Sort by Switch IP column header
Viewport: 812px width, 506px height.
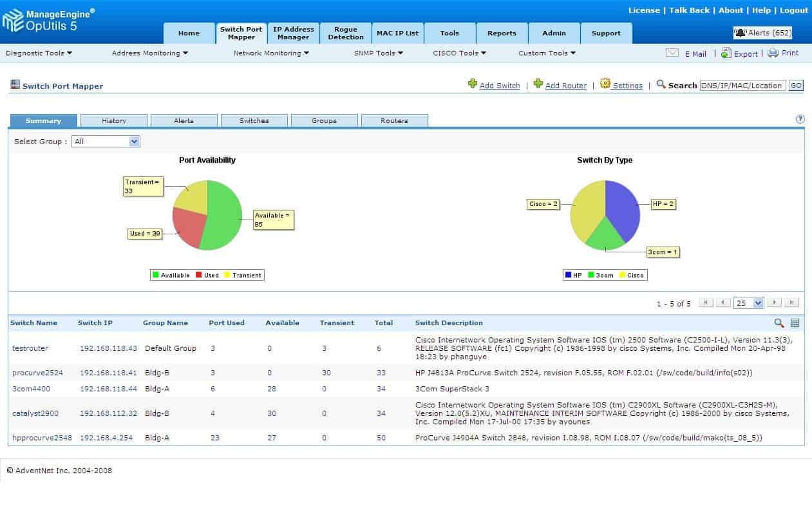tap(95, 323)
